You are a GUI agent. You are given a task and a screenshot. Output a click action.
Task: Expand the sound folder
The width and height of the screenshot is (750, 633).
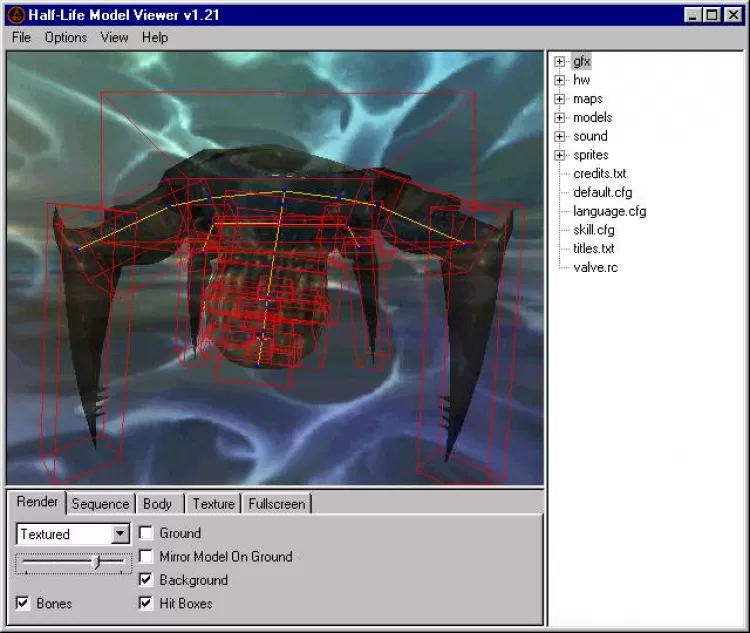(x=560, y=136)
